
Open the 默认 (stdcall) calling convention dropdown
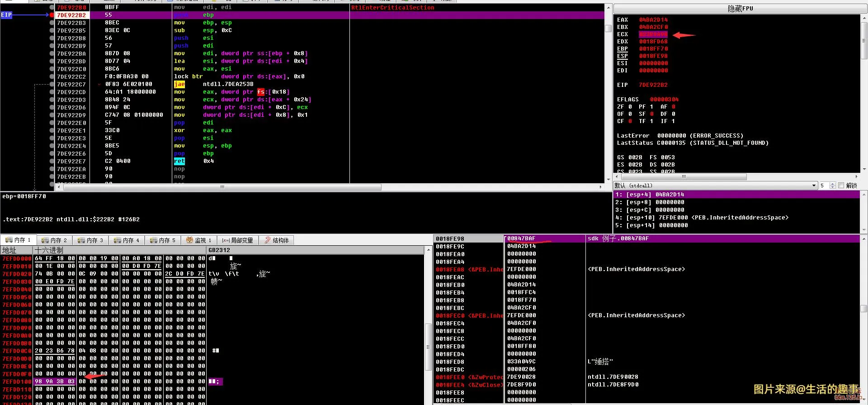tap(715, 186)
